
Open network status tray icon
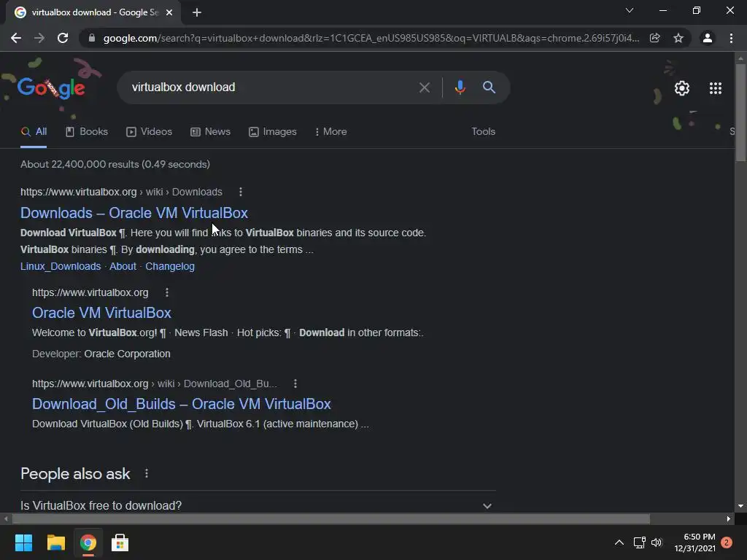pos(639,542)
